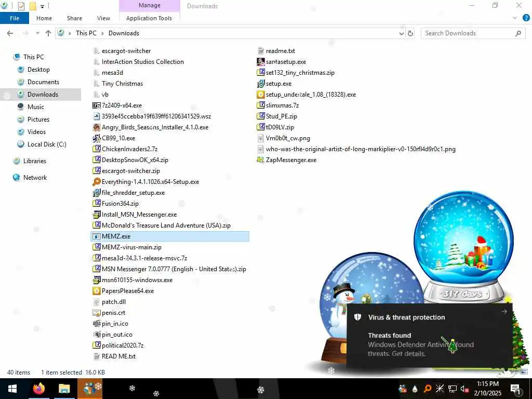The height and width of the screenshot is (399, 532).
Task: Select pin_in.ico file icon
Action: coord(96,324)
